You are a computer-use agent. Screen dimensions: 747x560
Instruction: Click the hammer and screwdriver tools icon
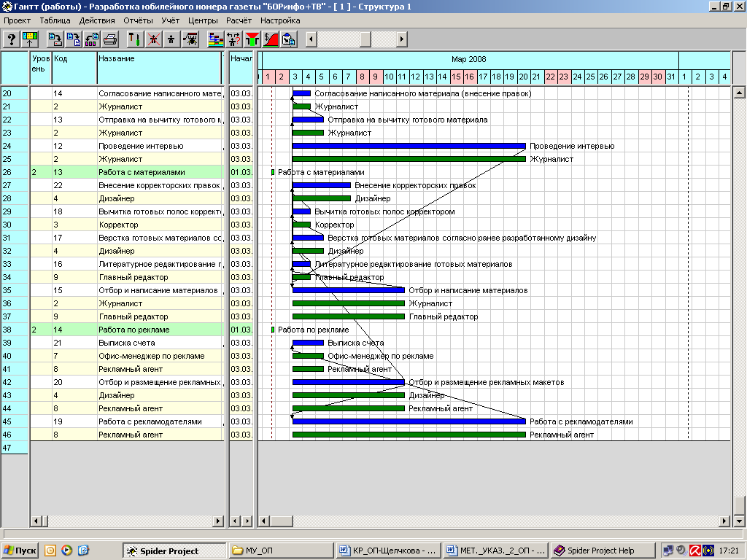[x=134, y=39]
